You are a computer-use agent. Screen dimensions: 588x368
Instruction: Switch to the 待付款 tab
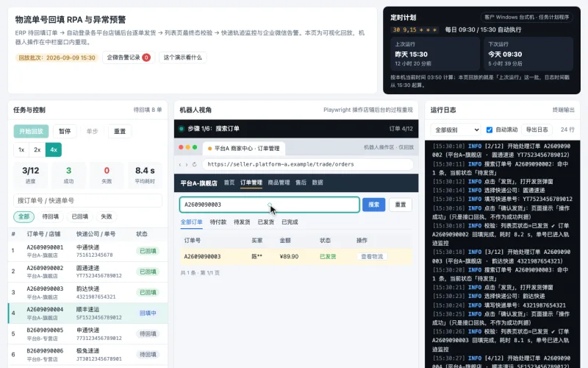tap(218, 222)
